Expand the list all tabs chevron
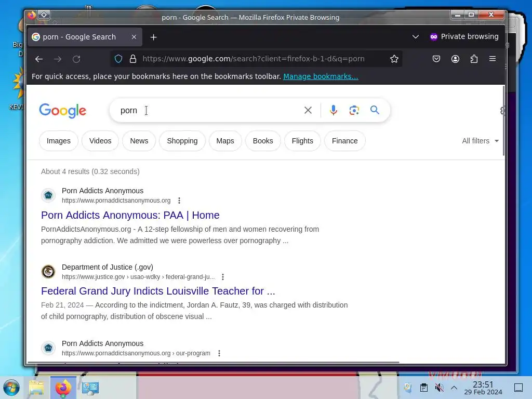This screenshot has width=532, height=399. pyautogui.click(x=415, y=37)
